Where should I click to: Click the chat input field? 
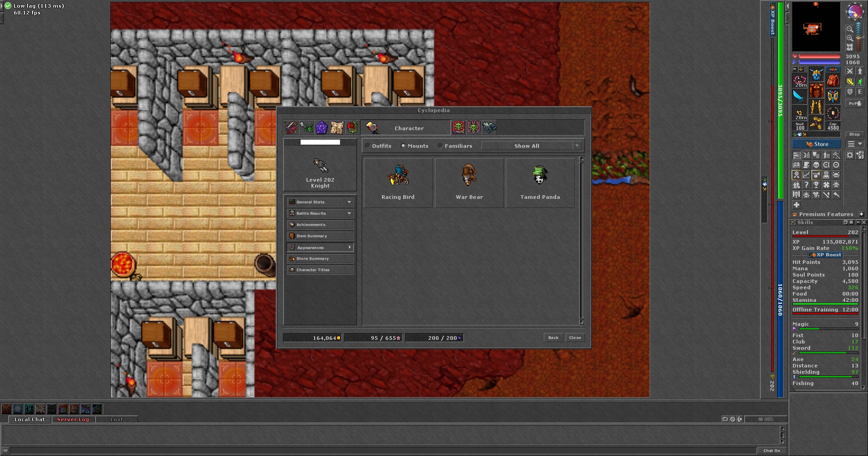383,451
